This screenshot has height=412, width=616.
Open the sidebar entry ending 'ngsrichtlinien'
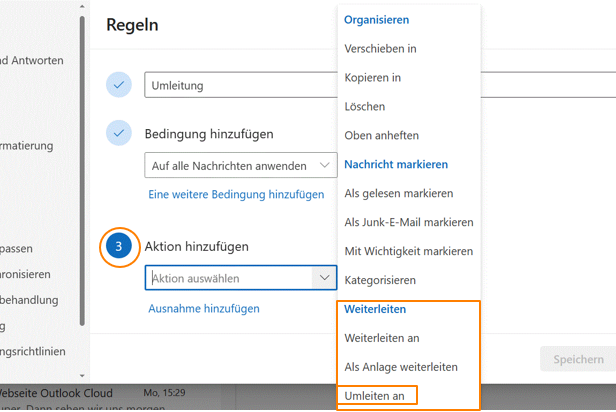pyautogui.click(x=33, y=351)
